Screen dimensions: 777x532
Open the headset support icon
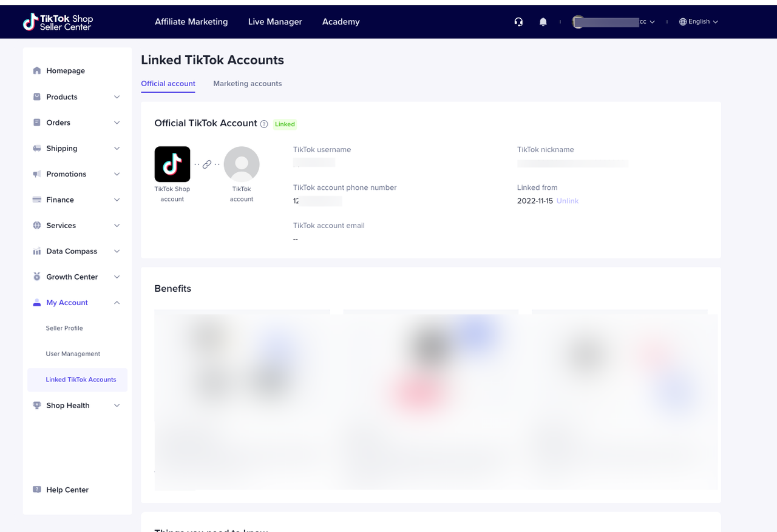coord(518,21)
